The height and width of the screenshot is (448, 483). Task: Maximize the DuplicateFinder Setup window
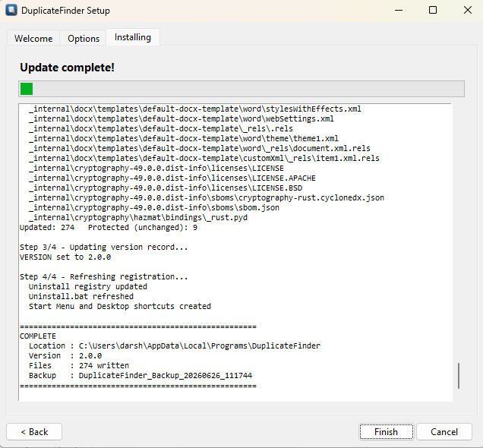433,10
